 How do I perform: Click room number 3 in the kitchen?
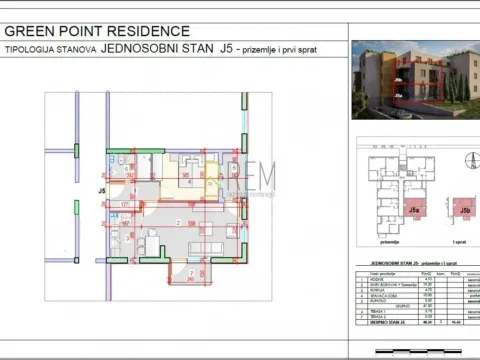127,238
